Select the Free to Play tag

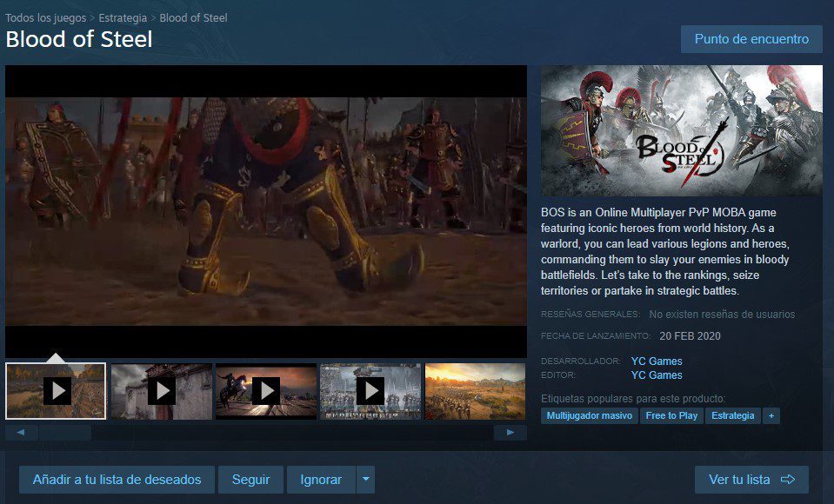671,415
